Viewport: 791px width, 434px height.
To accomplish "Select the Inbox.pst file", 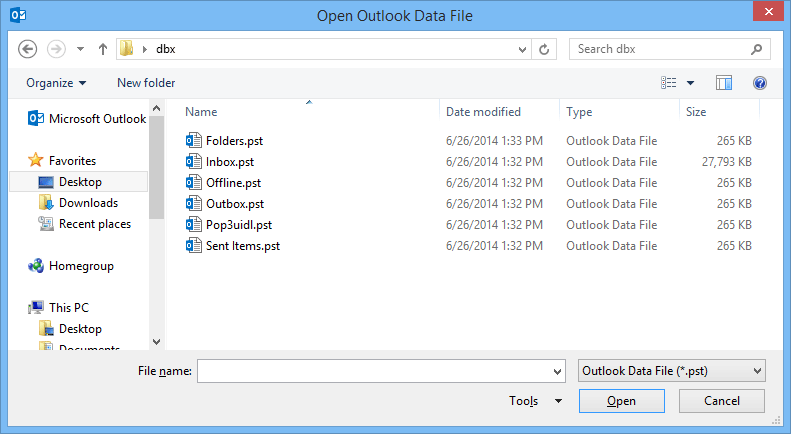I will [x=230, y=162].
